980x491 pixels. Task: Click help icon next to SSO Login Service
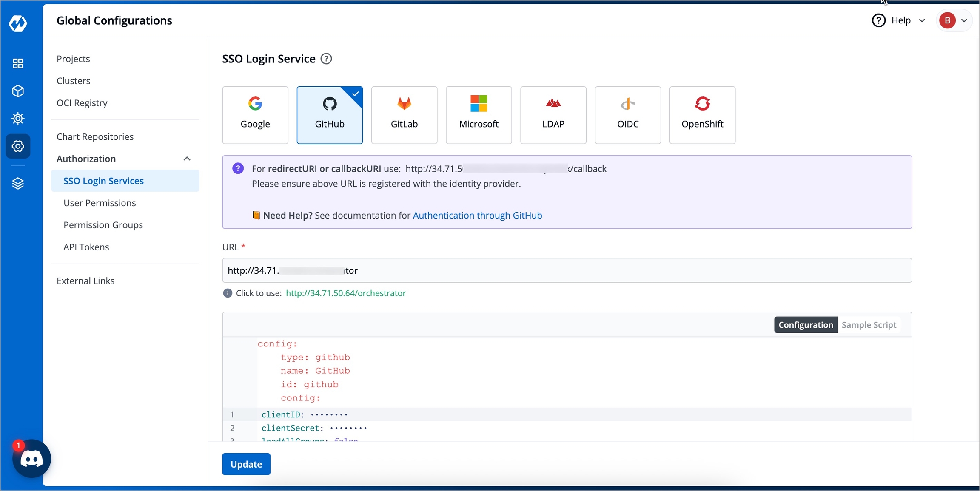(326, 59)
